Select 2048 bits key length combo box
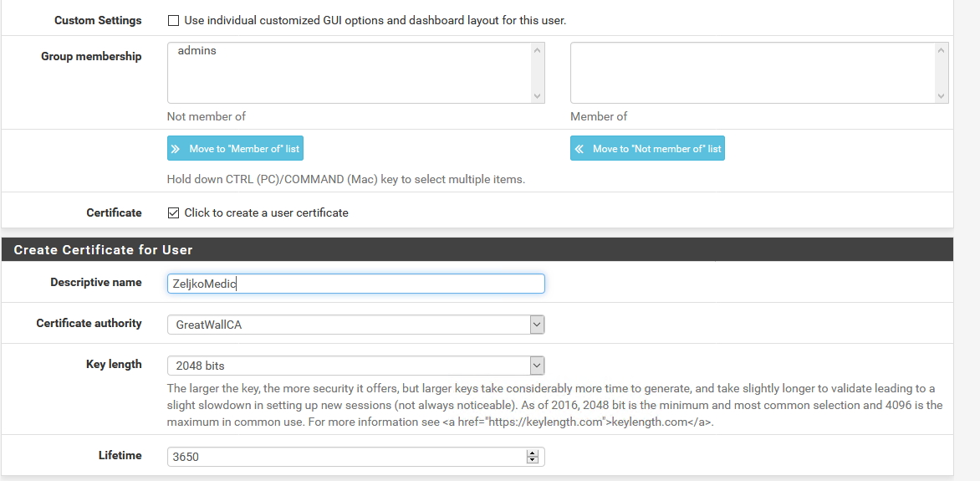Screen dimensions: 980x481 point(355,366)
